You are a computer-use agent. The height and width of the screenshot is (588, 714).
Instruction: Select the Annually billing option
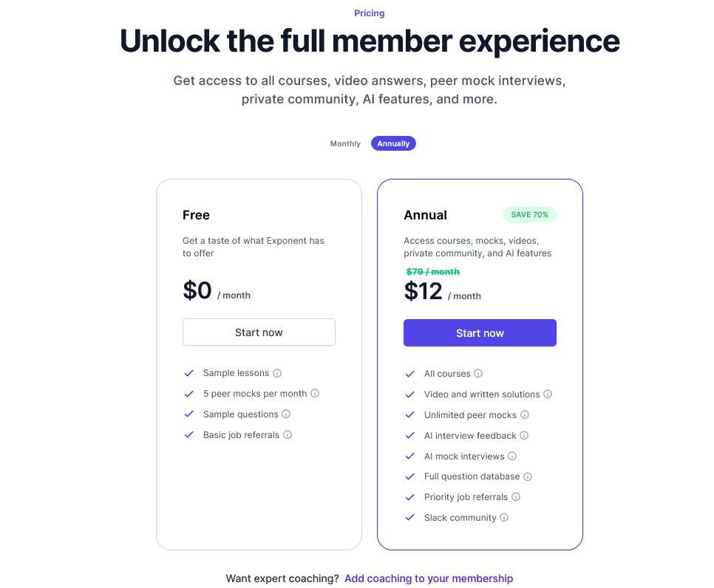point(393,144)
